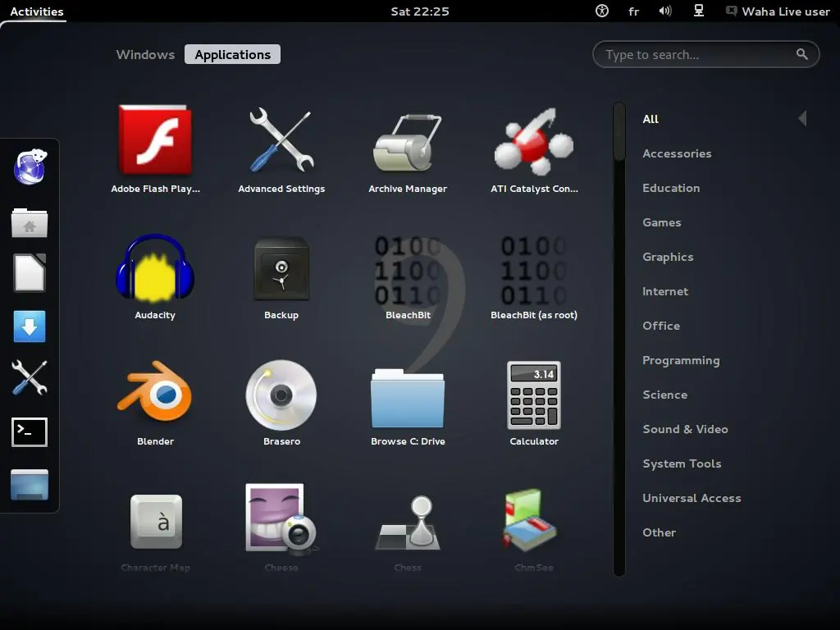Screen dimensions: 840x630
Task: Select the Applications tab
Action: tap(232, 55)
